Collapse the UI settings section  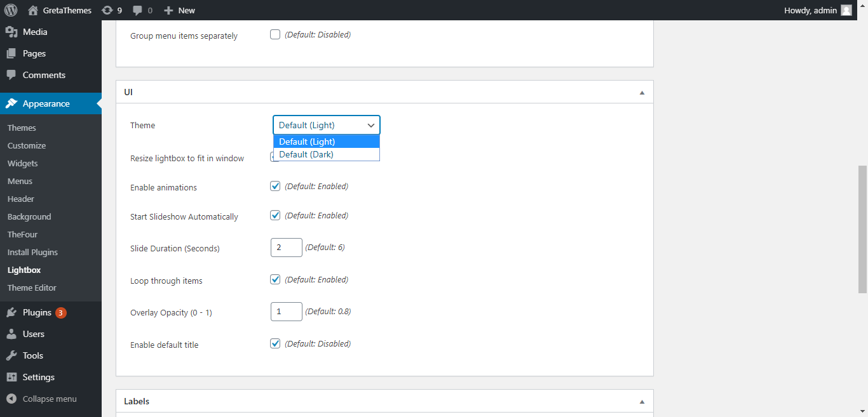pyautogui.click(x=641, y=91)
